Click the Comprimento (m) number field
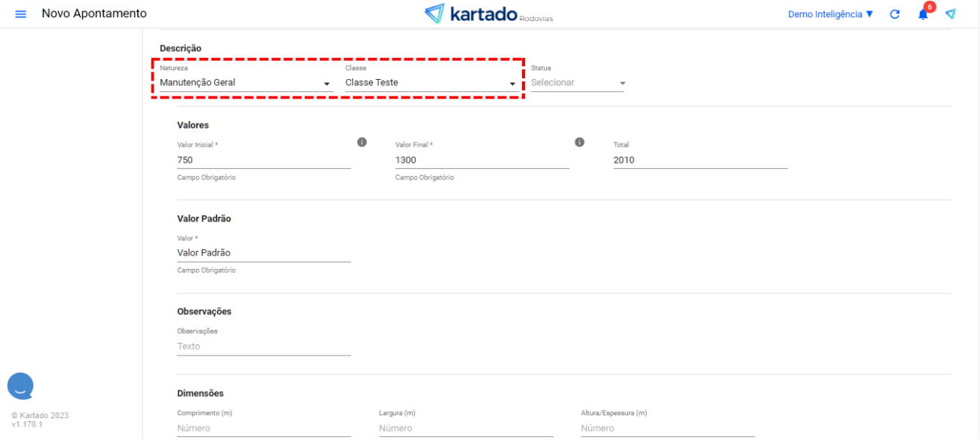 click(264, 428)
